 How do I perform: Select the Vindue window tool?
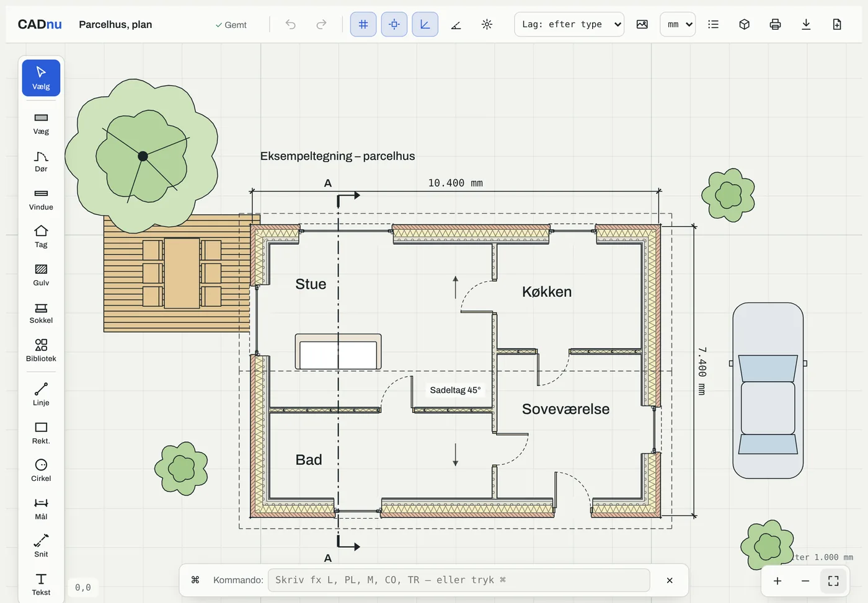click(x=41, y=200)
